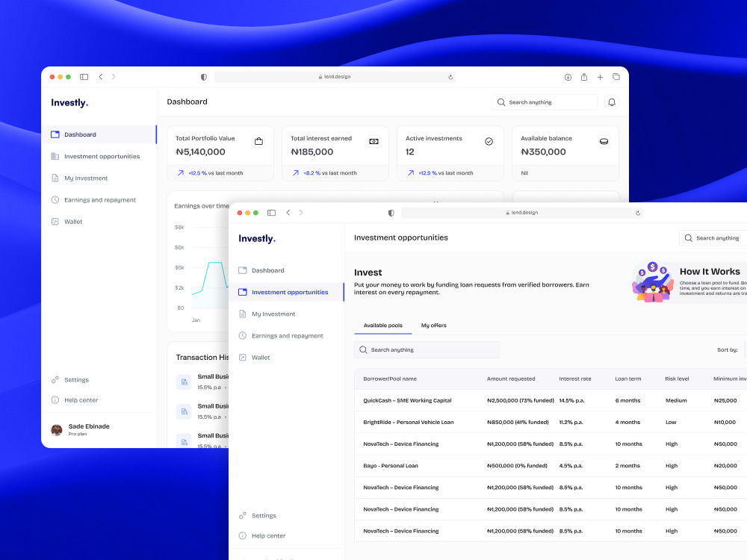The image size is (747, 560).
Task: Click Help center info icon in front window sidebar
Action: click(x=243, y=535)
